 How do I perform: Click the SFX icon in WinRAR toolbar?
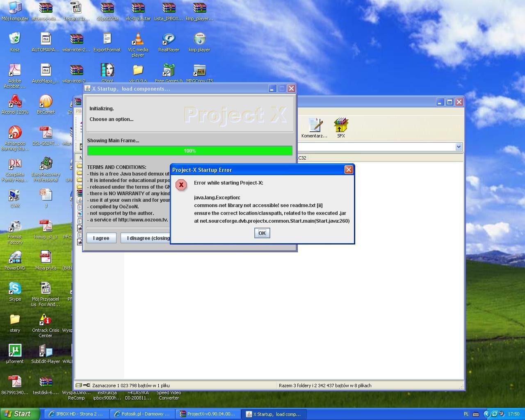point(341,128)
